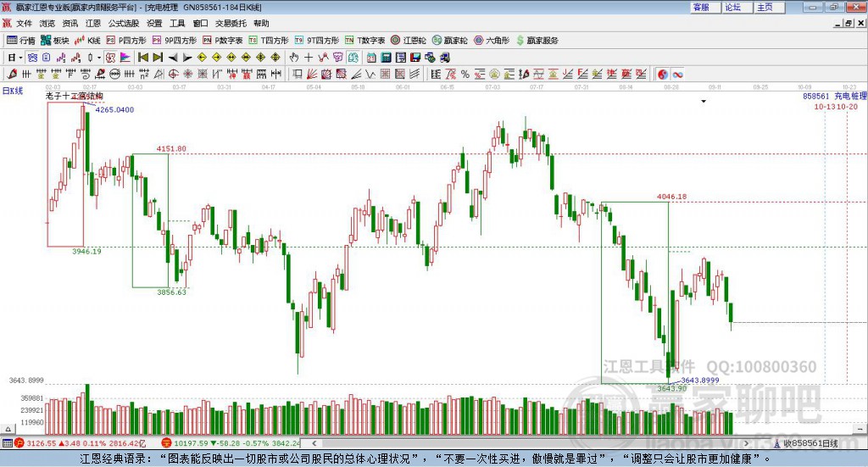
Task: Open the 文件 menu
Action: point(25,23)
